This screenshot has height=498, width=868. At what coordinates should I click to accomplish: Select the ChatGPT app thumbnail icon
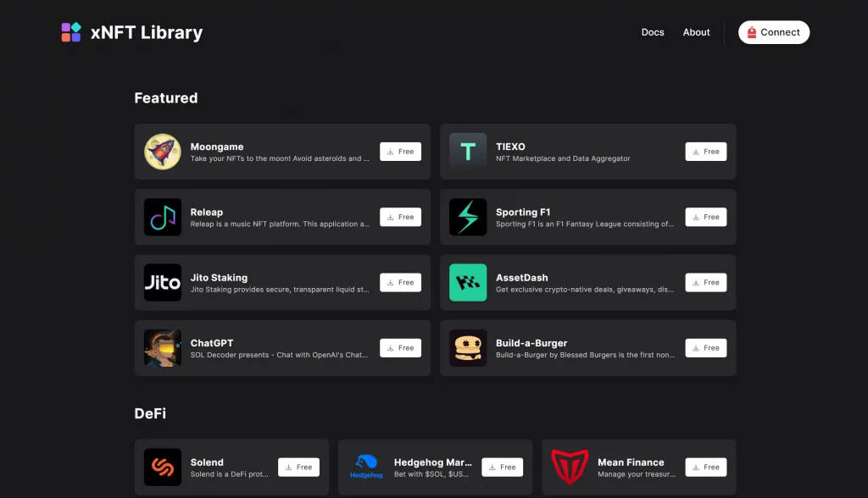(162, 348)
